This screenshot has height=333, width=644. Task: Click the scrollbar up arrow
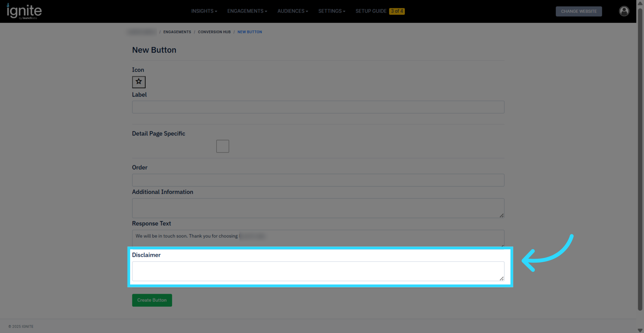pyautogui.click(x=640, y=3)
